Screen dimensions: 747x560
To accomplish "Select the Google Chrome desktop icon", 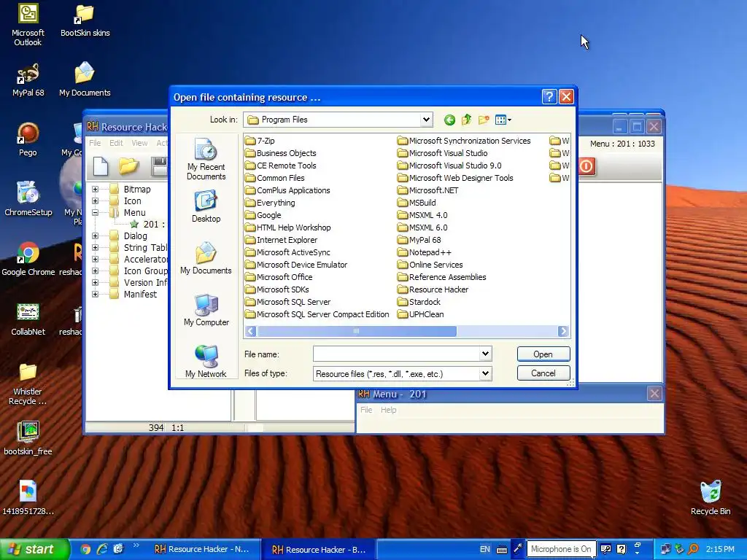I will click(x=28, y=259).
